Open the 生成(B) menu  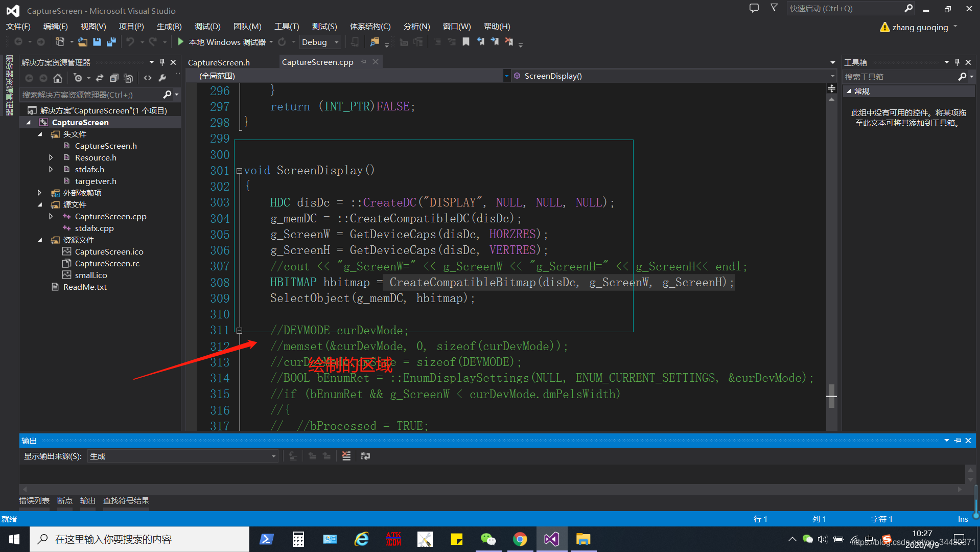tap(169, 26)
